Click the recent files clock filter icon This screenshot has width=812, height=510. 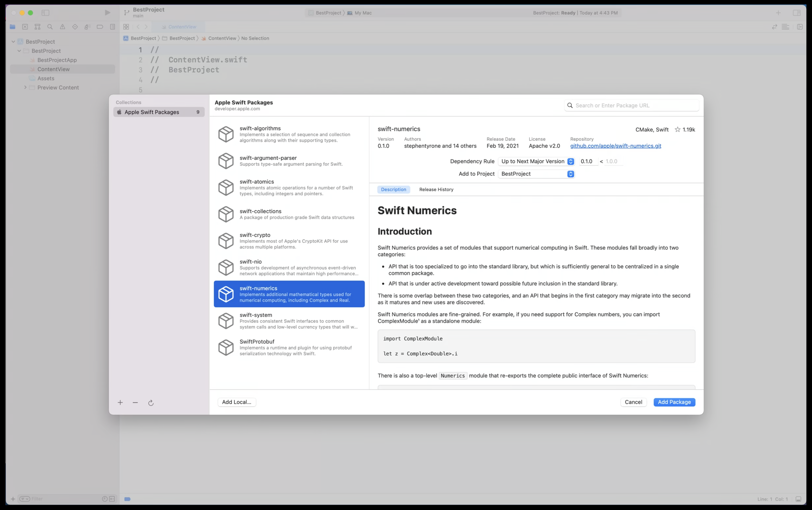click(105, 499)
